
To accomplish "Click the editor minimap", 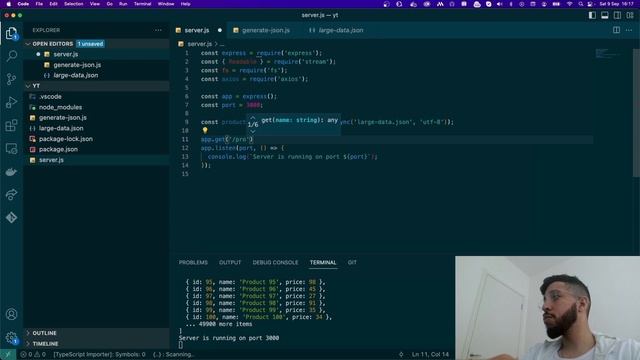I will (607, 53).
